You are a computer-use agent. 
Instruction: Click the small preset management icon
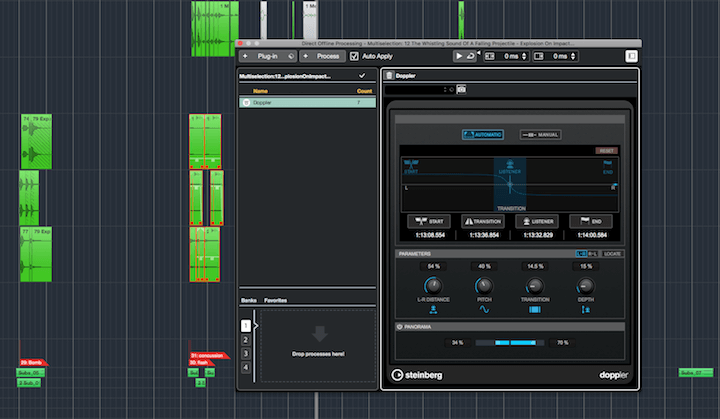pos(452,90)
